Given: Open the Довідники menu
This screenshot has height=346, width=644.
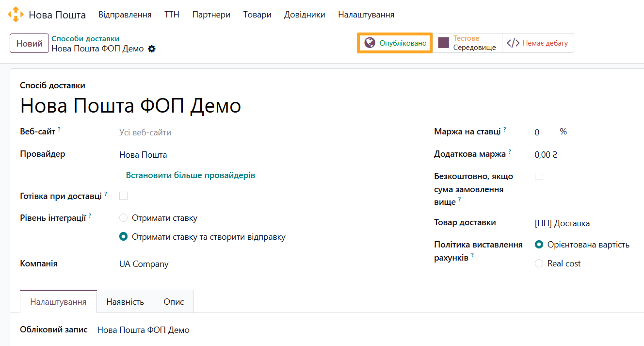Looking at the screenshot, I should (x=305, y=15).
